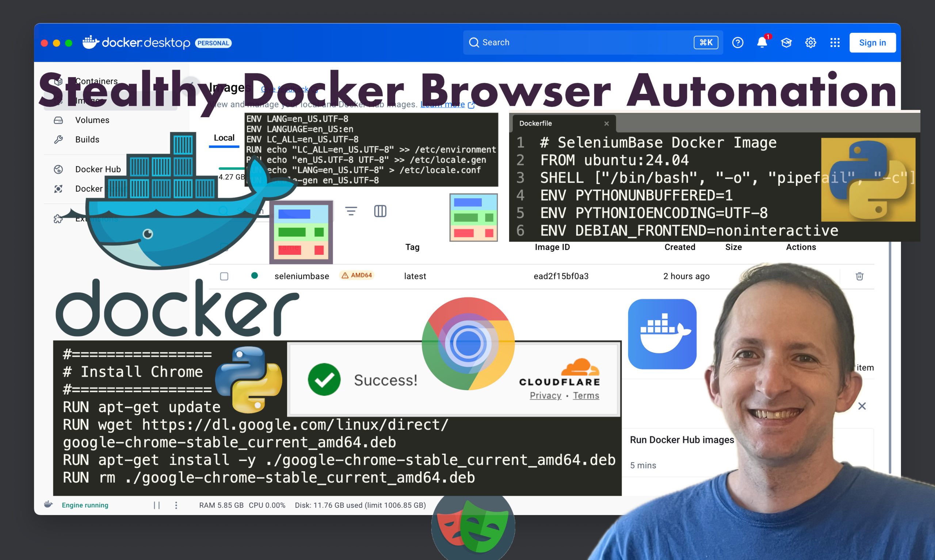
Task: Click the Extensions puzzle piece icon
Action: (x=58, y=219)
